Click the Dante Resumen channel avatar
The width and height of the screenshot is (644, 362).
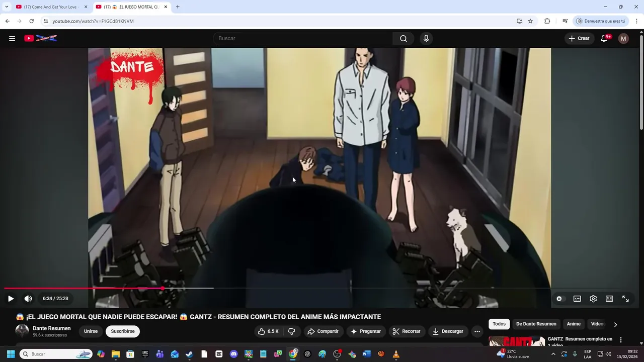(22, 331)
